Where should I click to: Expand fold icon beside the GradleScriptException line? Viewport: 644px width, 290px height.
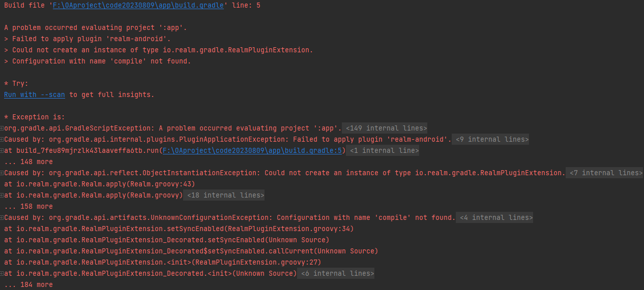pyautogui.click(x=2, y=128)
